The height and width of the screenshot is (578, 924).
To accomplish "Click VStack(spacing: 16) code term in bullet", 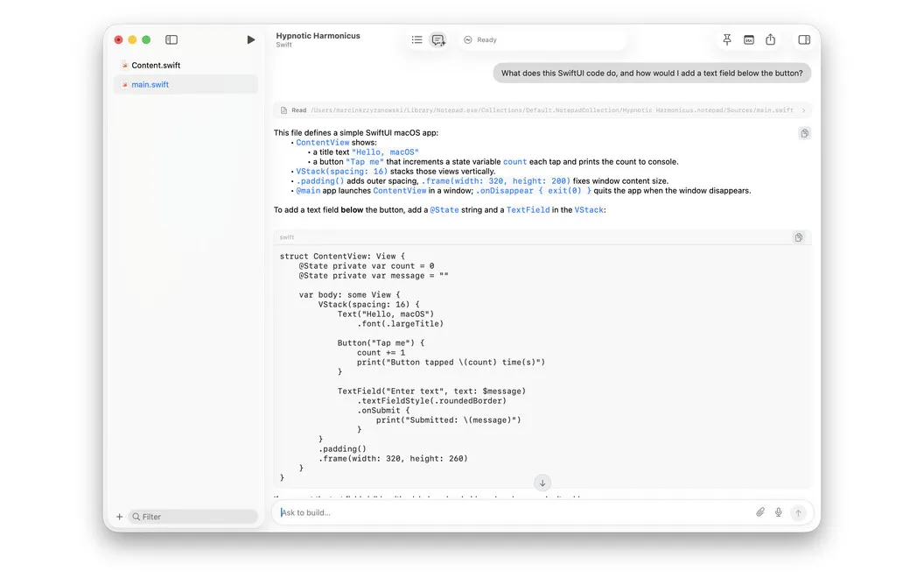I will click(342, 172).
